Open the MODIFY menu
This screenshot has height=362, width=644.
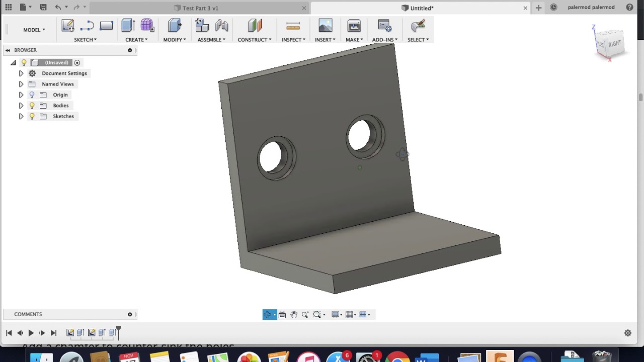175,40
